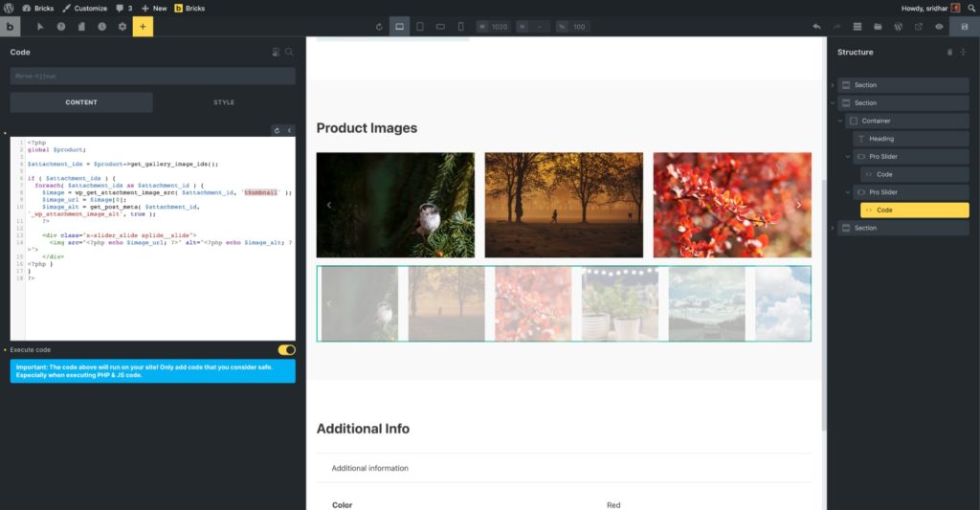Image resolution: width=980 pixels, height=510 pixels.
Task: Switch to the mobile portrait breakpoint
Action: [x=460, y=26]
